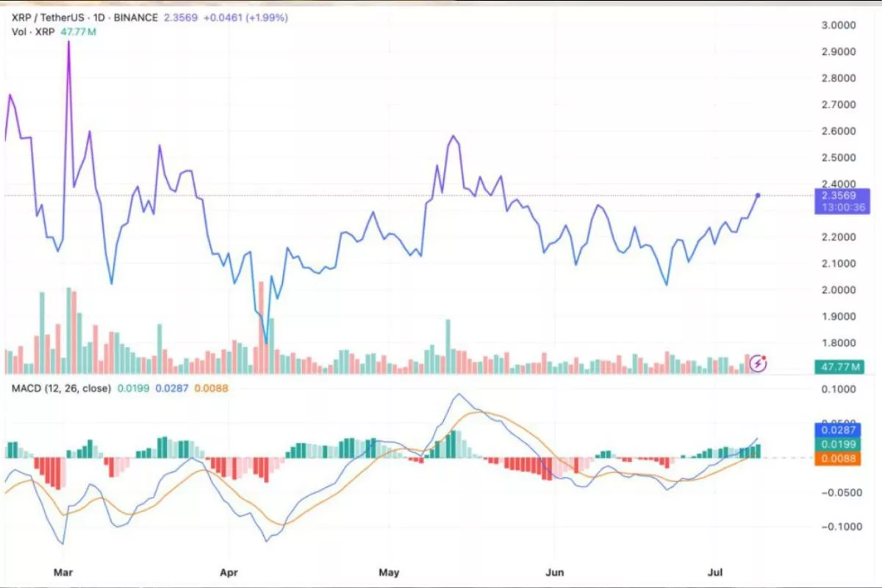The width and height of the screenshot is (882, 588).
Task: Click the 2.7000 price axis label
Action: 840,104
